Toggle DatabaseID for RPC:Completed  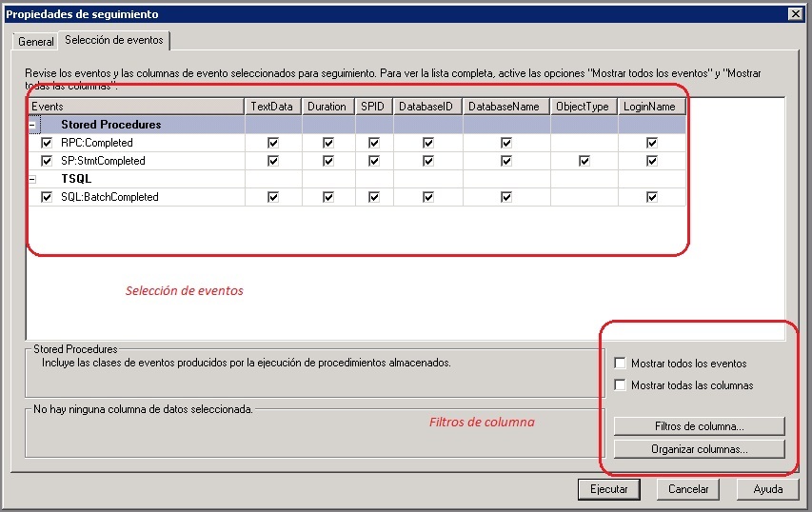(428, 143)
